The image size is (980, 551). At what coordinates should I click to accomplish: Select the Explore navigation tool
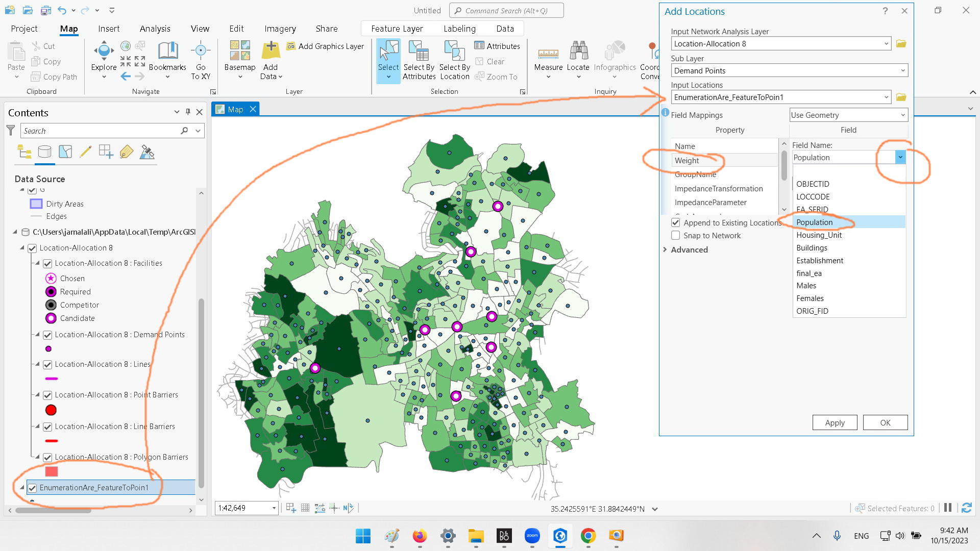tap(103, 56)
